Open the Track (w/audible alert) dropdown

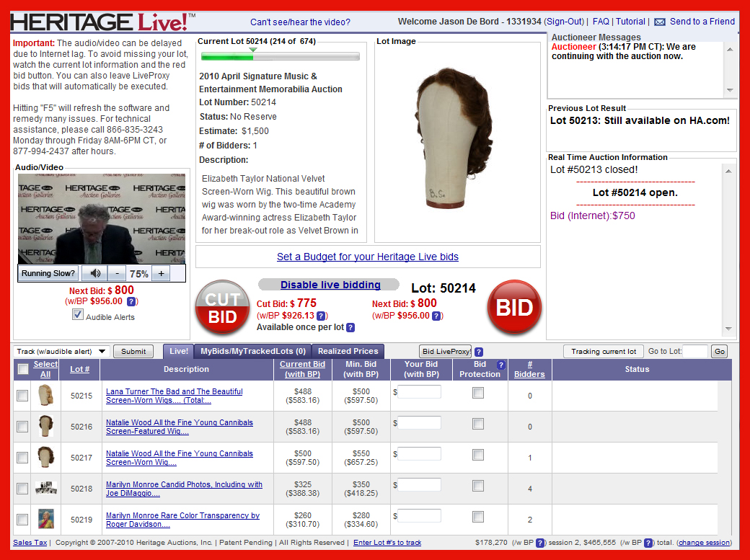coord(62,352)
